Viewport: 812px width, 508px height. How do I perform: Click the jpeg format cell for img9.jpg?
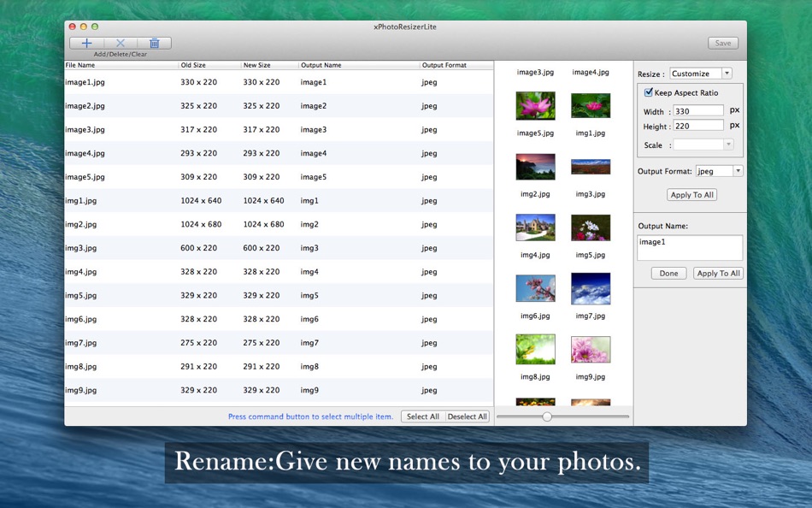pyautogui.click(x=429, y=390)
